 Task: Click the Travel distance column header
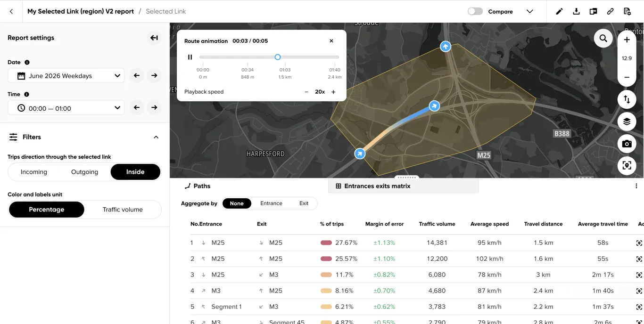[543, 224]
